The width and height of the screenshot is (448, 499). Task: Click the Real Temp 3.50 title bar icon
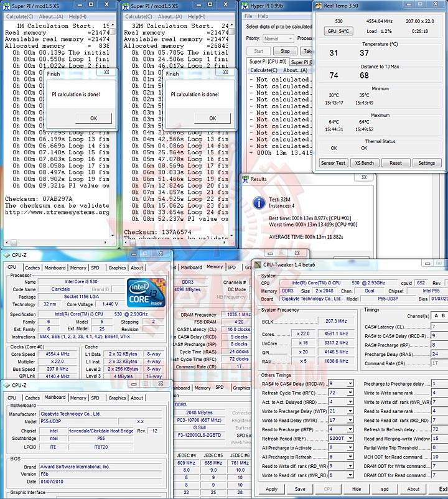pos(319,6)
